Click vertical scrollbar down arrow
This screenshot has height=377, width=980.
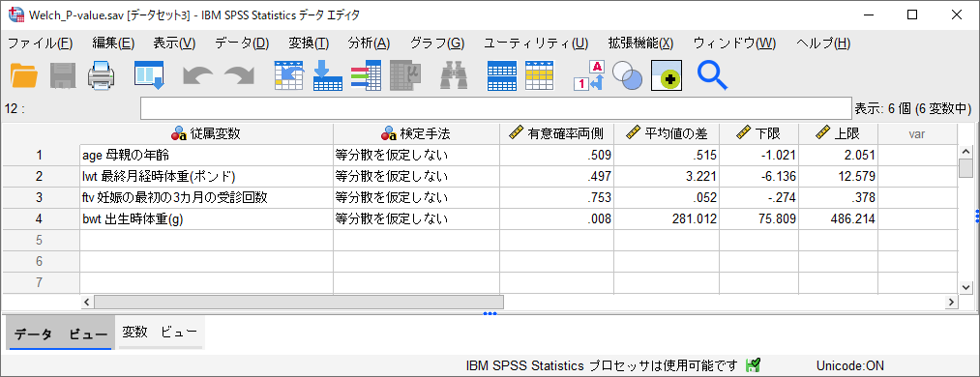pos(965,287)
